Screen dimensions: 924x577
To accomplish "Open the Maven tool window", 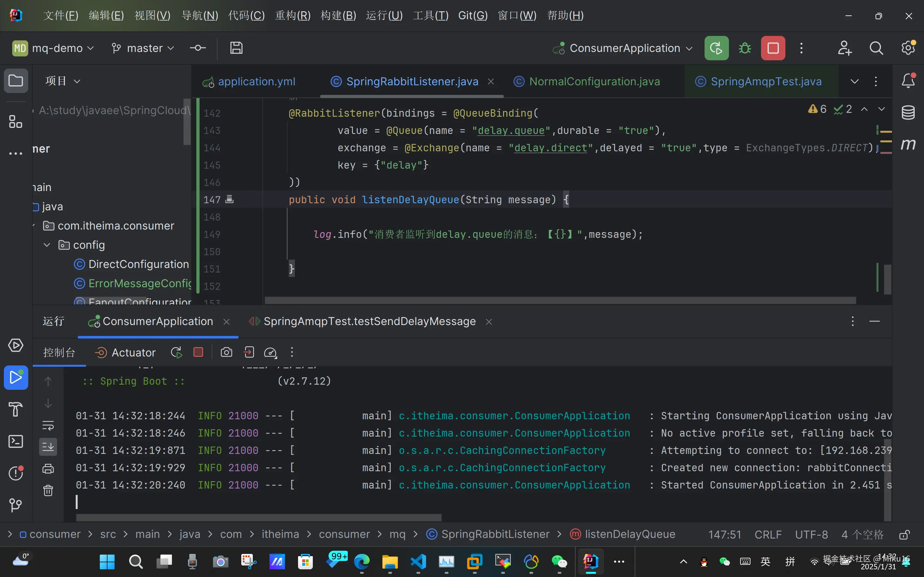I will (x=908, y=144).
